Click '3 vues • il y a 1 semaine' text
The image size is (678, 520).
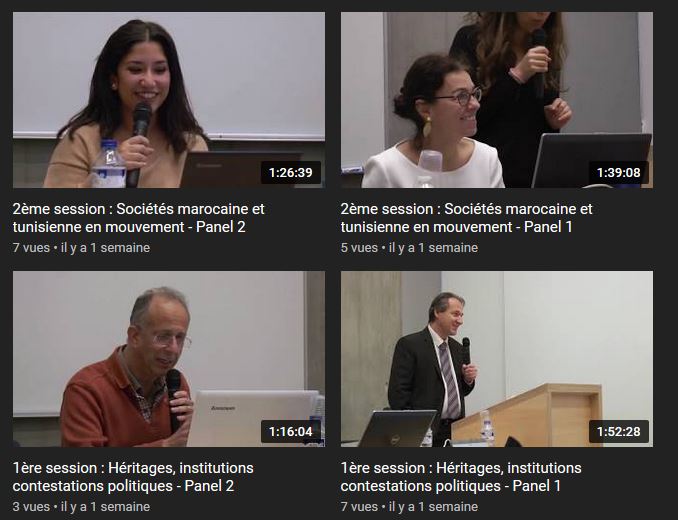point(81,507)
